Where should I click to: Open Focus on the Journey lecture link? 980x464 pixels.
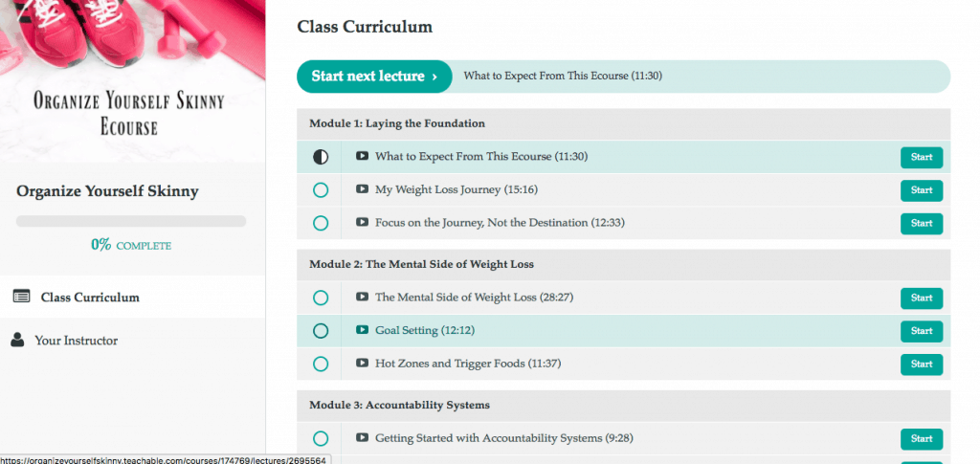(x=500, y=222)
